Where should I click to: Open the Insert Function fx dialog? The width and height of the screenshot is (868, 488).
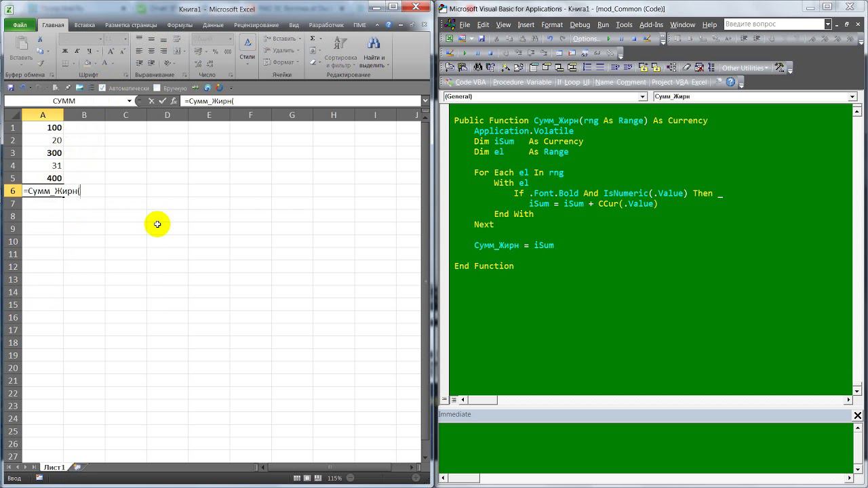(x=174, y=101)
